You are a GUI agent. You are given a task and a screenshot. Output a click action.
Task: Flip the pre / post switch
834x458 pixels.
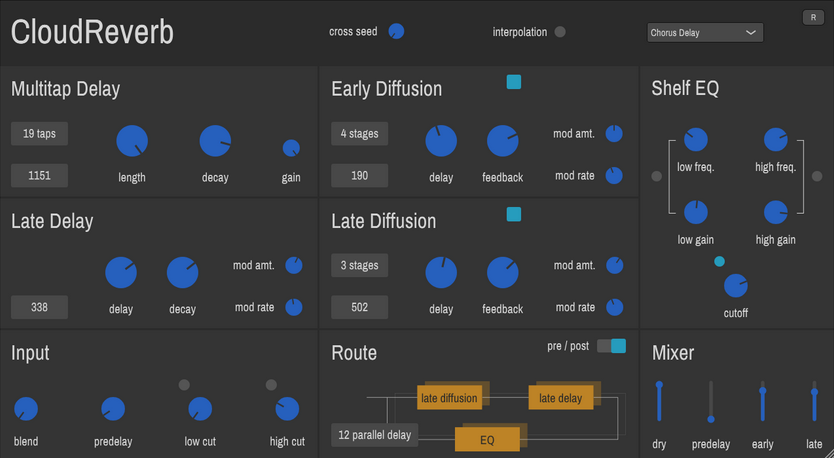(x=611, y=346)
